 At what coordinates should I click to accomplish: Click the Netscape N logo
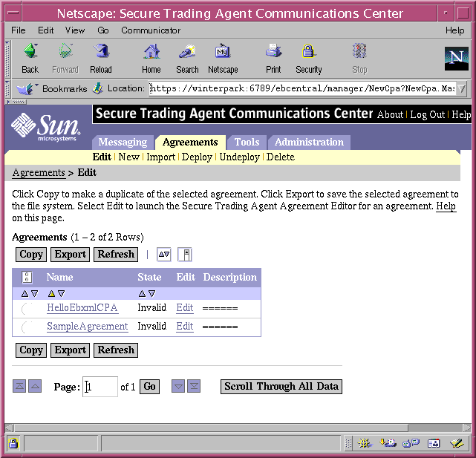[457, 59]
